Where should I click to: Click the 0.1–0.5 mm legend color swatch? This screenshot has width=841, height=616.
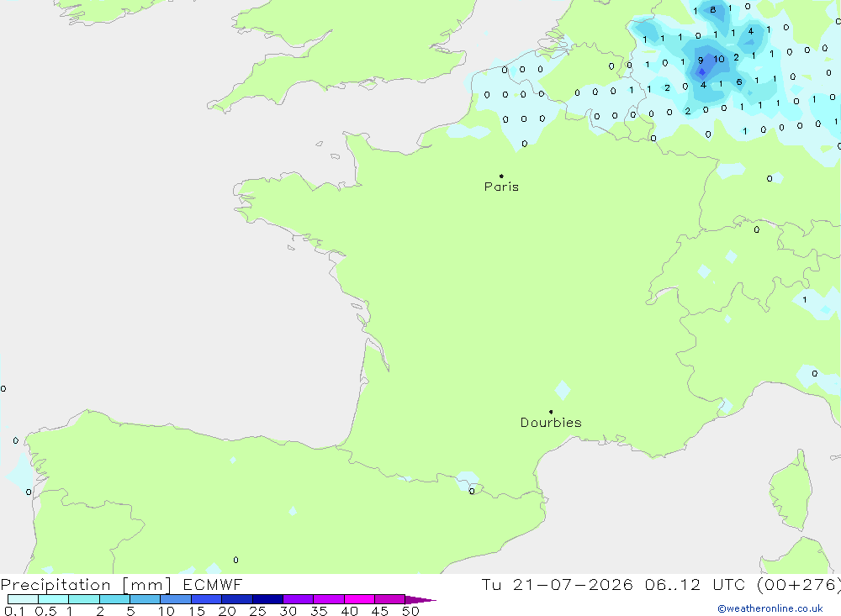click(x=23, y=599)
